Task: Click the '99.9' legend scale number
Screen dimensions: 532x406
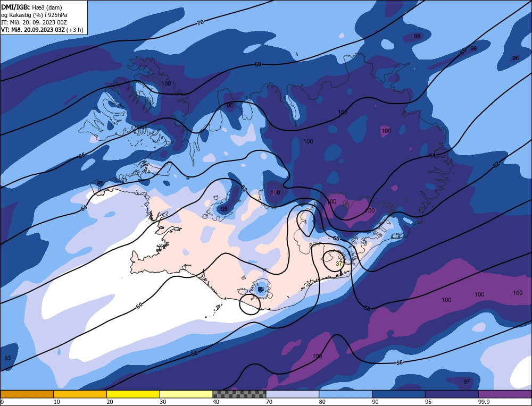Action: coord(484,402)
